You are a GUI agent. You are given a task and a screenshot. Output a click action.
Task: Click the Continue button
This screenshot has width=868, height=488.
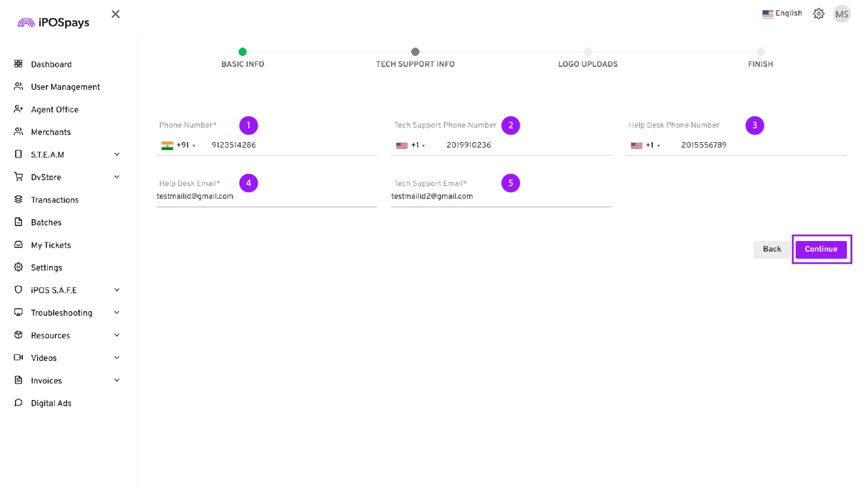coord(820,249)
